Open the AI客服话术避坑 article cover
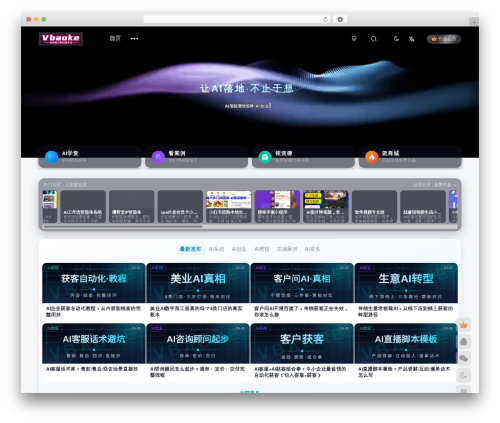The image size is (500, 423). pyautogui.click(x=94, y=343)
